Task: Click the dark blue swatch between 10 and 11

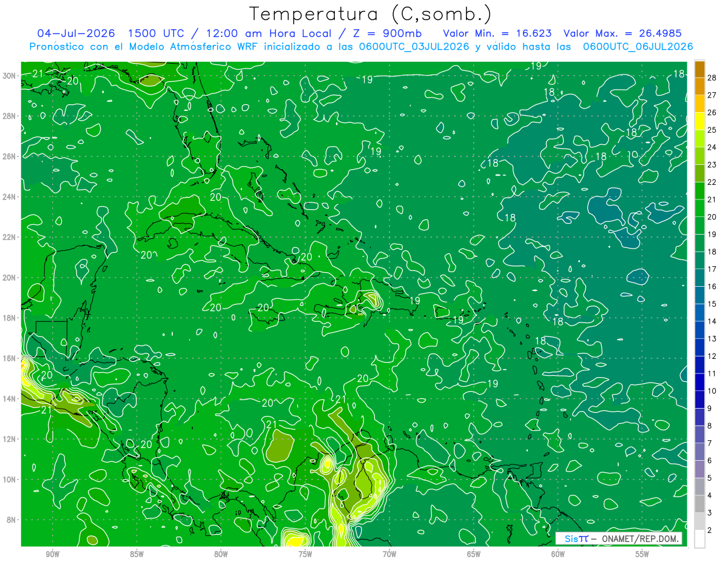Action: 699,382
